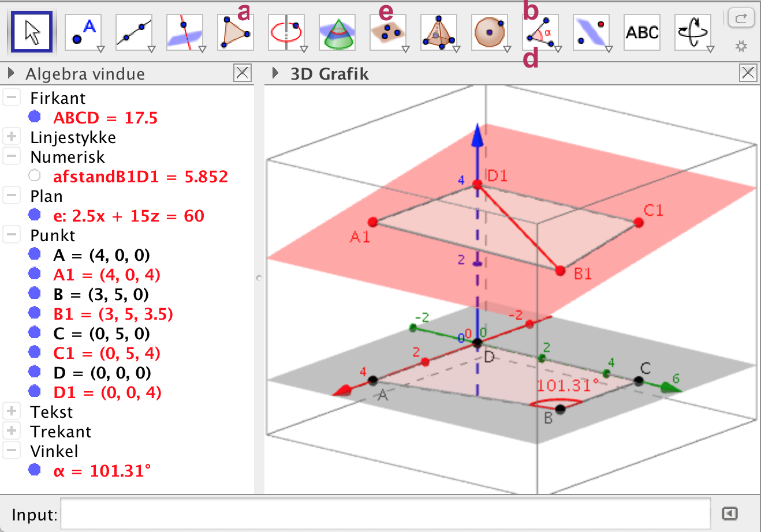Viewport: 761px width, 532px height.
Task: Select plane 'e: 2.5x + 15z = 60'
Action: tap(129, 216)
